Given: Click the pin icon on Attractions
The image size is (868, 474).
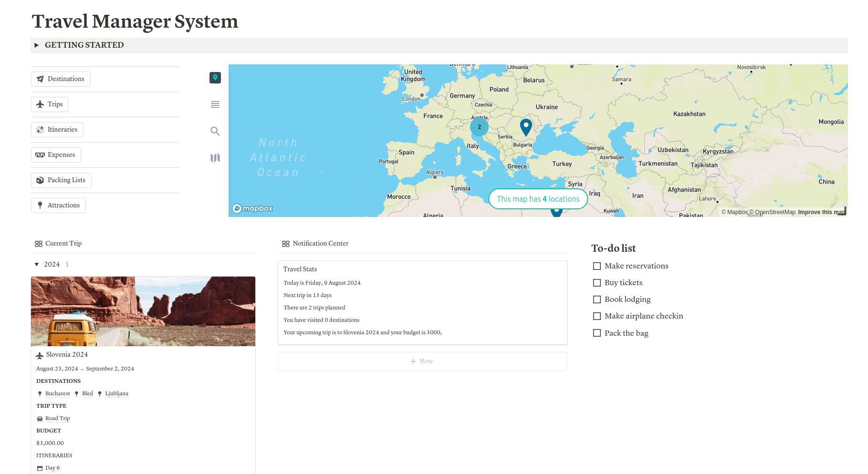Looking at the screenshot, I should [x=40, y=206].
